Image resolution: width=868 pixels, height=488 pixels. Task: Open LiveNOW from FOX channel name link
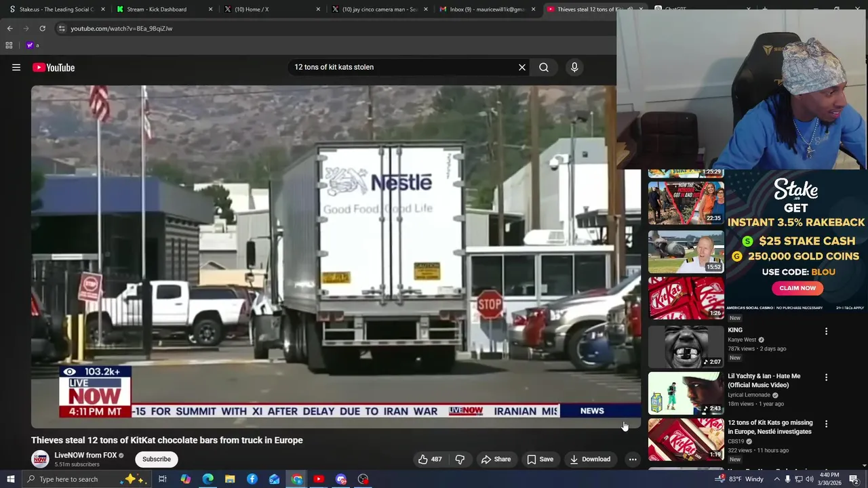click(85, 455)
